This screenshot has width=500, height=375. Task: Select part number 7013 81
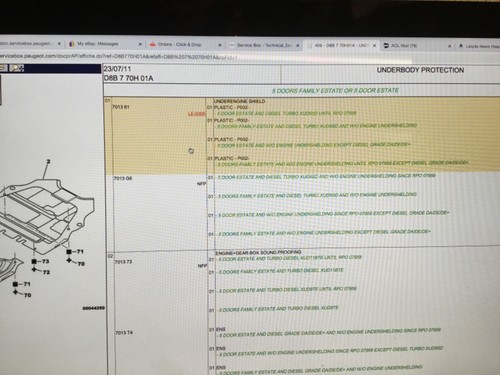click(121, 107)
